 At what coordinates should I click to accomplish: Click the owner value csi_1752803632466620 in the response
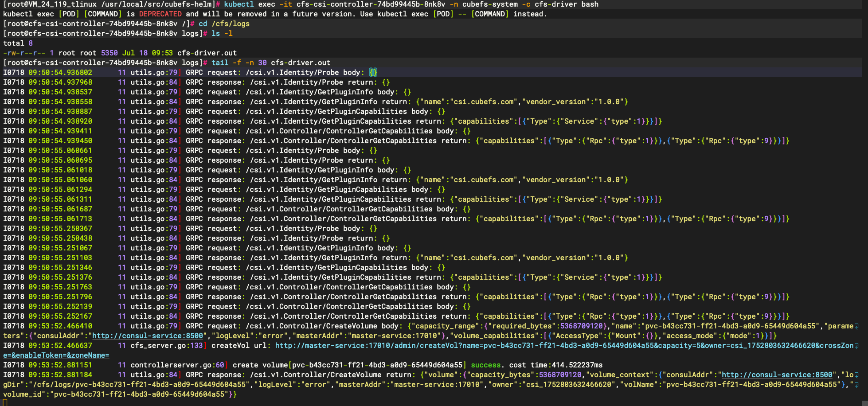click(x=569, y=384)
